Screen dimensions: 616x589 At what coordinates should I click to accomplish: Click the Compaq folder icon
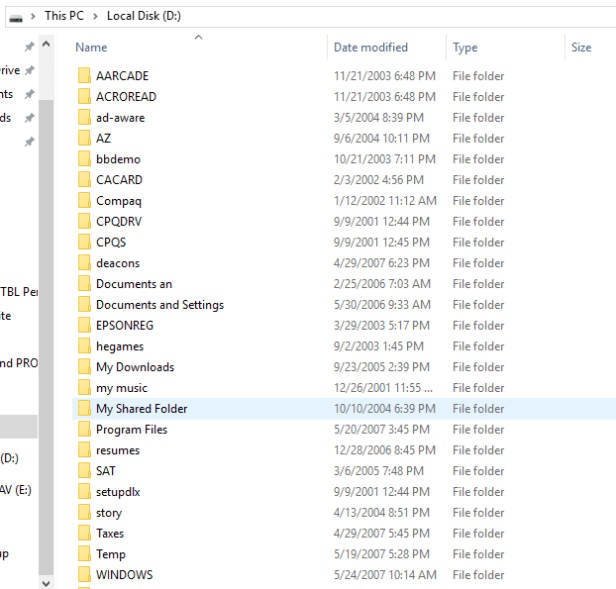pos(84,201)
